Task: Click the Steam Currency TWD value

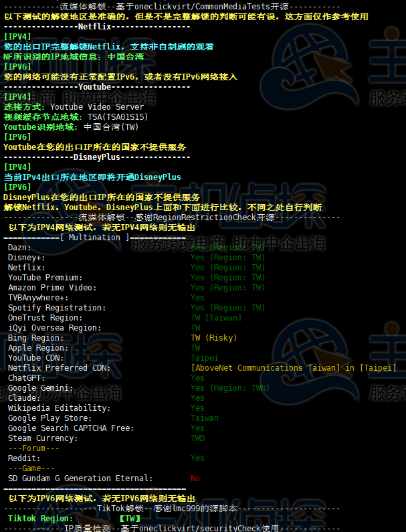Action: tap(198, 438)
